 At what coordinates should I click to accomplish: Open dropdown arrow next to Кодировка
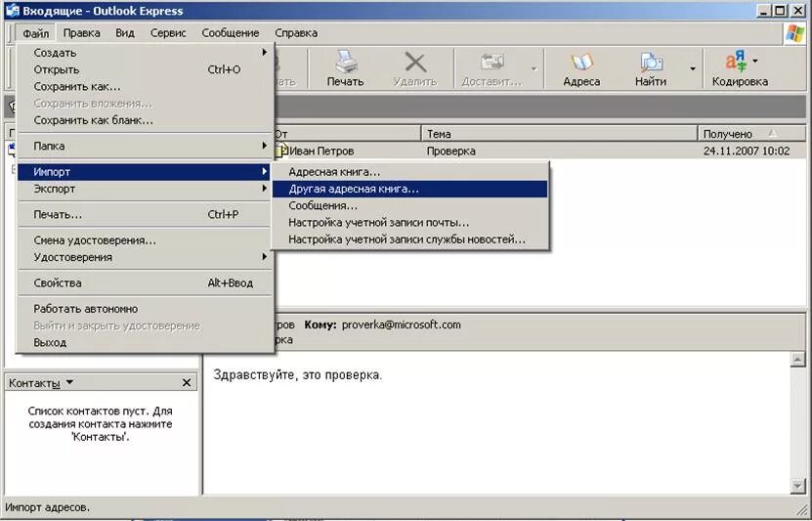click(x=755, y=61)
